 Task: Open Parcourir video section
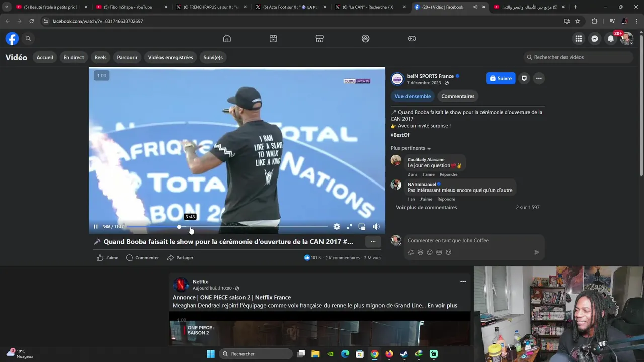(x=127, y=57)
